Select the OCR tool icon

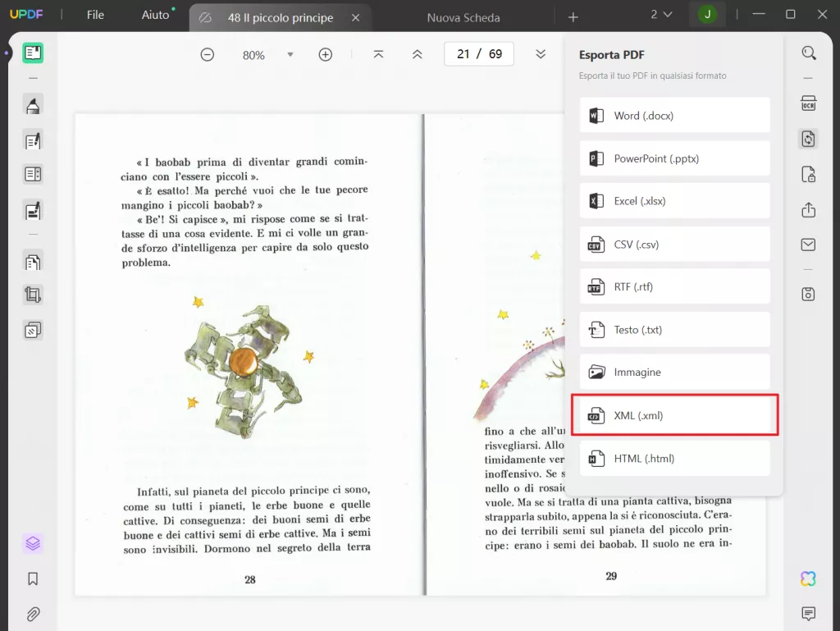(x=809, y=103)
